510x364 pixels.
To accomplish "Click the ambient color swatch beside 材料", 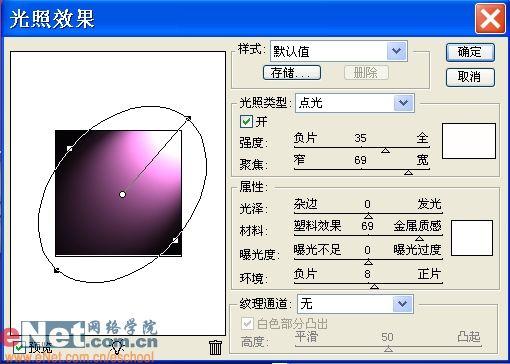I will click(x=472, y=238).
